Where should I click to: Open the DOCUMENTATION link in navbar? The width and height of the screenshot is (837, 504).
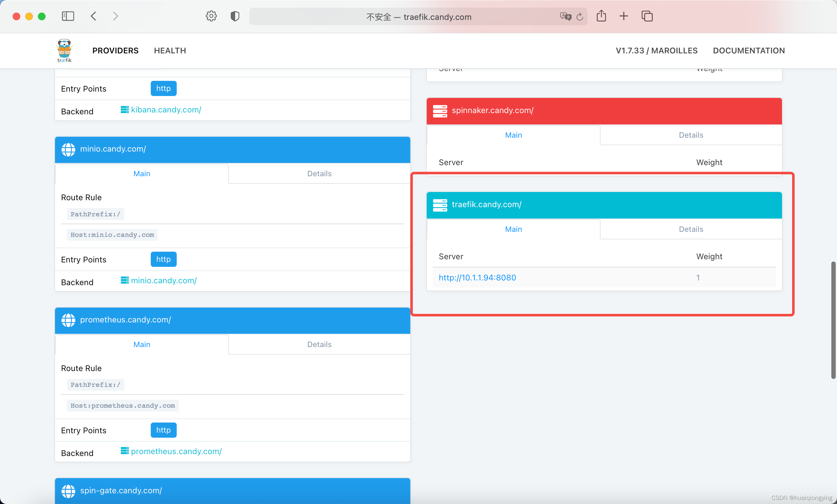point(749,51)
